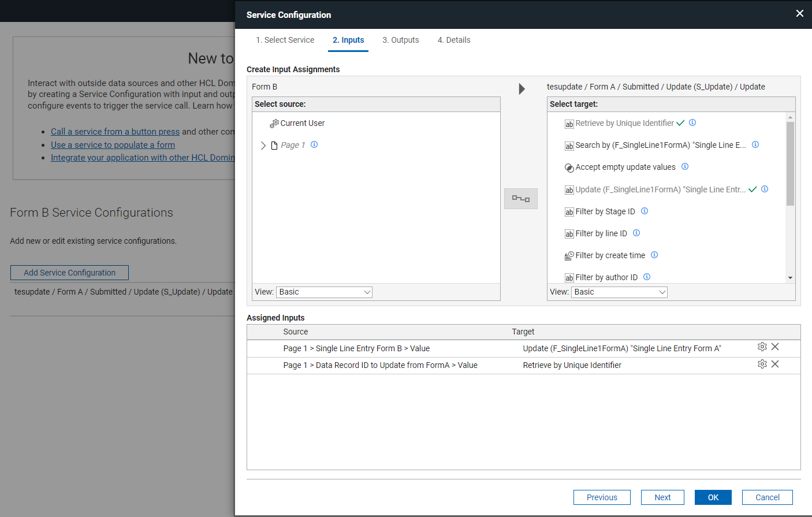Open settings gear for Single Line Entry assignment
Viewport: 812px width, 517px height.
(762, 347)
